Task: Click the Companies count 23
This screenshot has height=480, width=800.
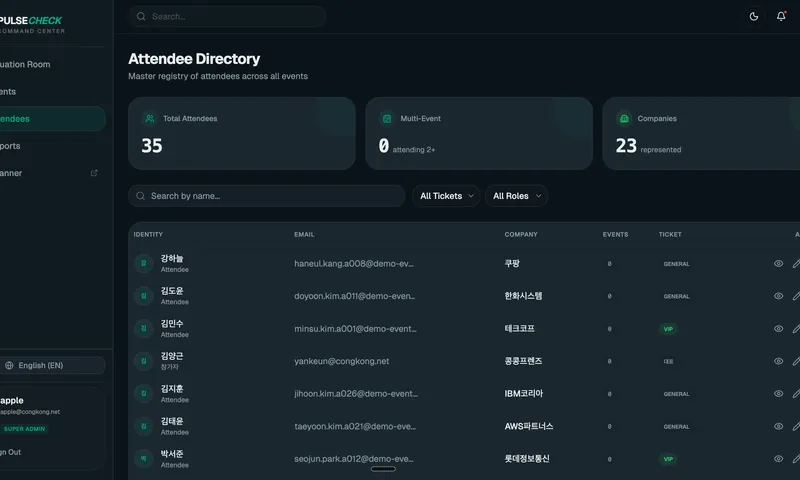Action: (x=626, y=146)
